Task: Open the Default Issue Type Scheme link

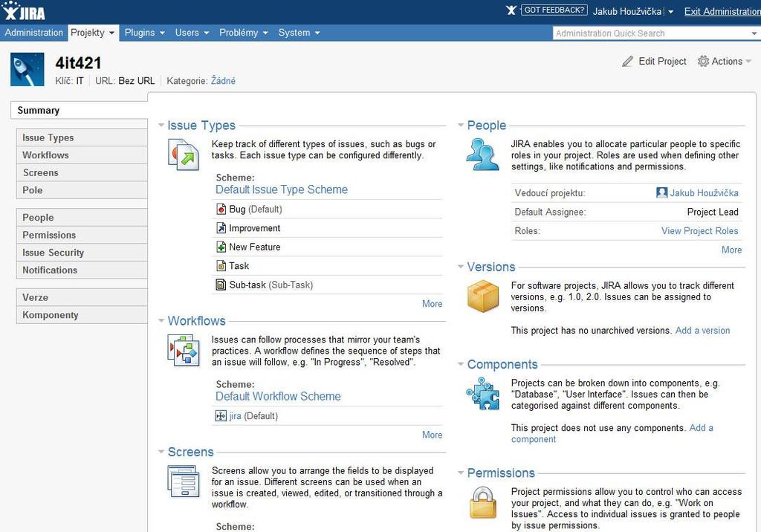Action: click(x=282, y=189)
